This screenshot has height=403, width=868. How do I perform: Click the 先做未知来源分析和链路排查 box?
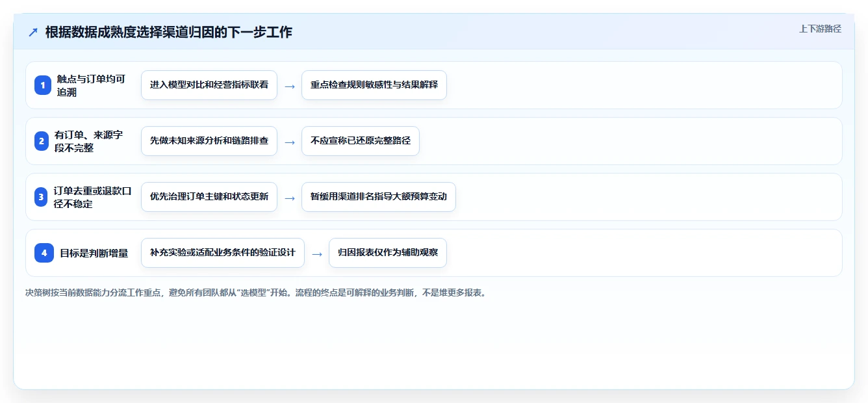coord(209,141)
